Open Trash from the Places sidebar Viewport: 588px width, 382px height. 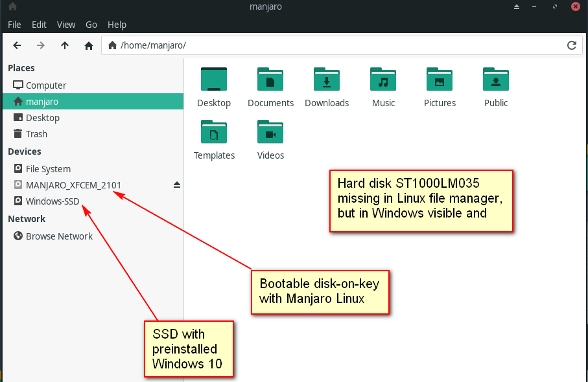36,134
